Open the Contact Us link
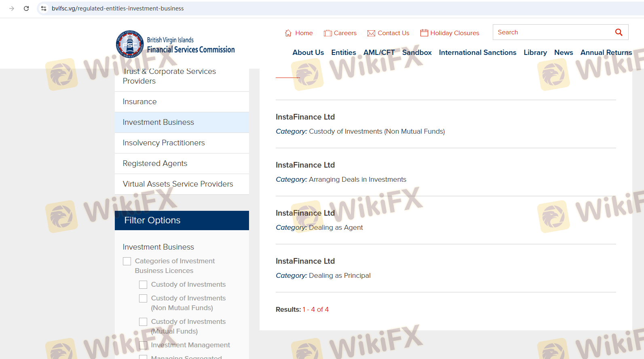 coord(393,33)
